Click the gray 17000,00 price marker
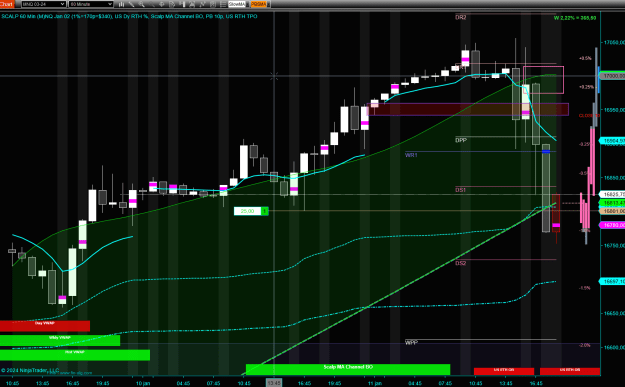625x387 pixels. click(x=612, y=76)
